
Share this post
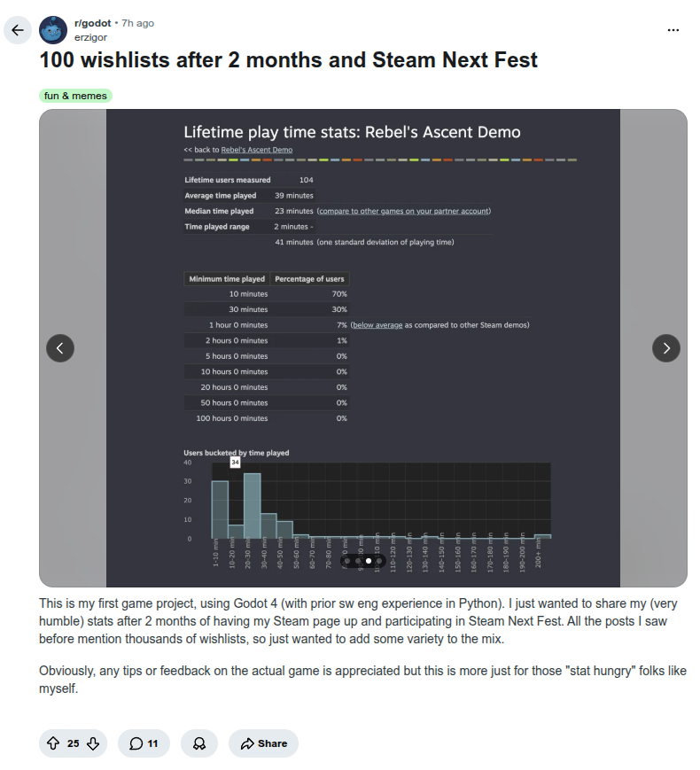point(264,743)
